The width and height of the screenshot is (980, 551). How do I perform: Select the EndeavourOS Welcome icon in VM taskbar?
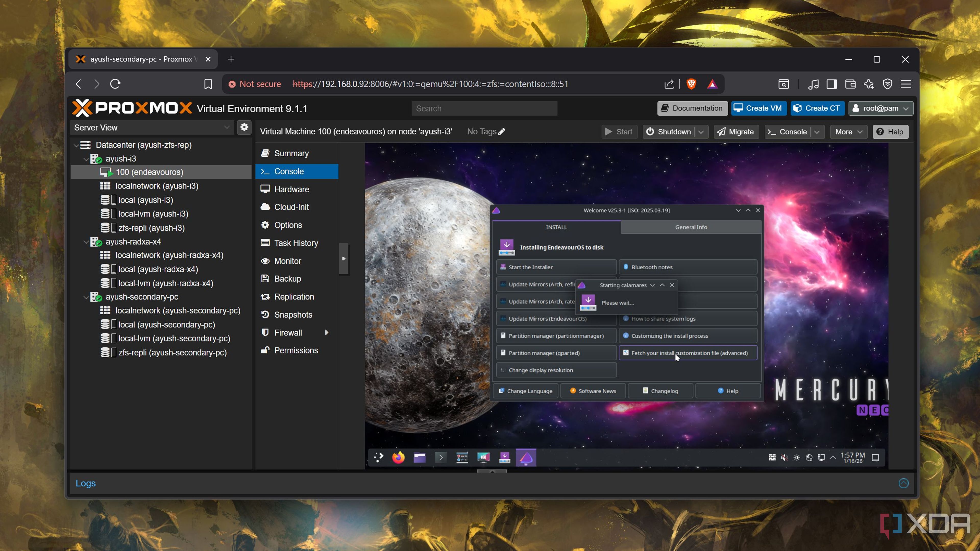(526, 457)
